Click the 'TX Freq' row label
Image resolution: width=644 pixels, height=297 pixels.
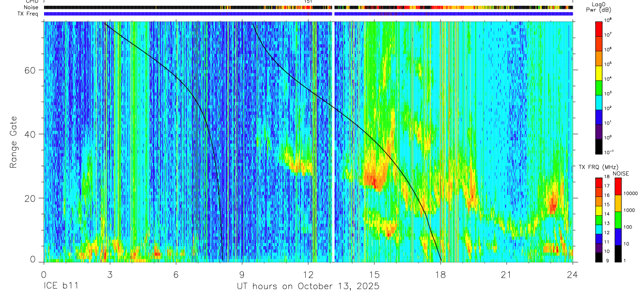29,14
